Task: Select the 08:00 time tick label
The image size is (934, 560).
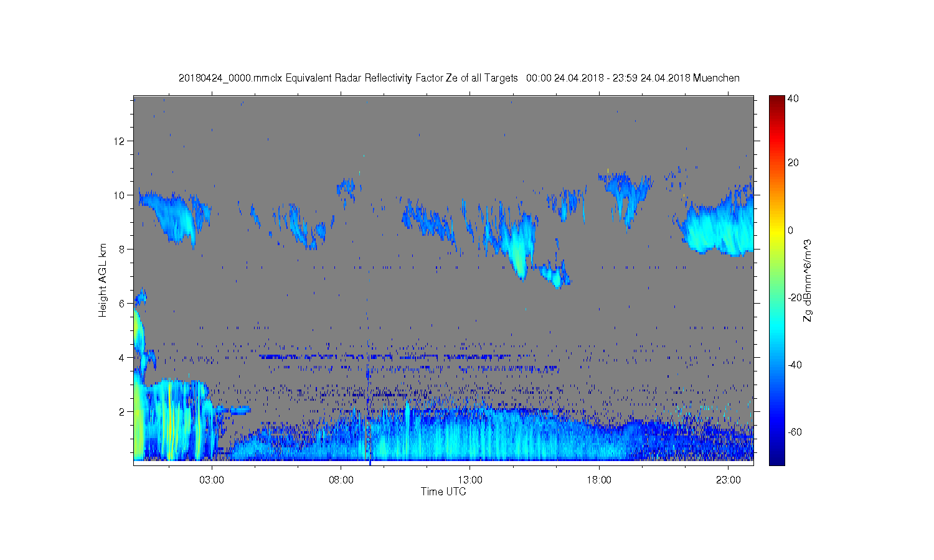Action: point(341,480)
